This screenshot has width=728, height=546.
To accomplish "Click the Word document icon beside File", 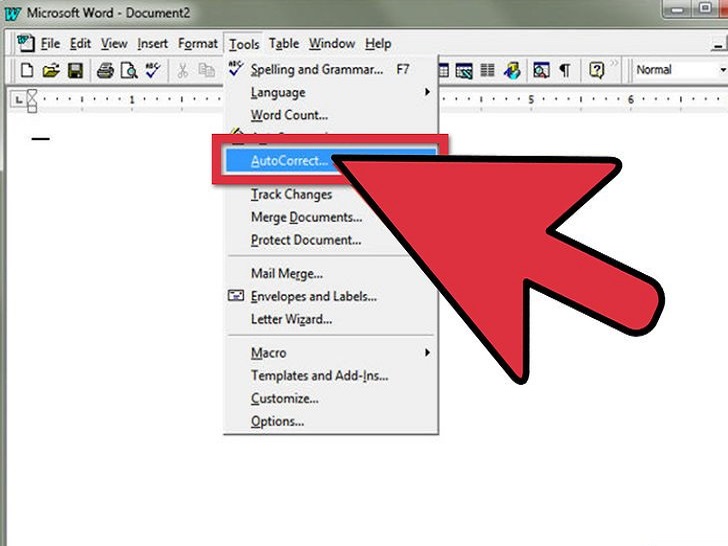I will pos(25,43).
